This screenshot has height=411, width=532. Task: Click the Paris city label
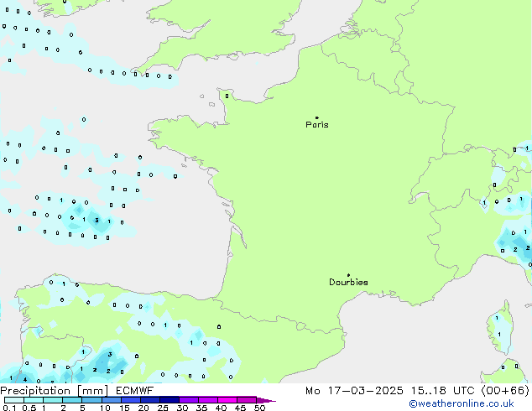[x=317, y=125]
